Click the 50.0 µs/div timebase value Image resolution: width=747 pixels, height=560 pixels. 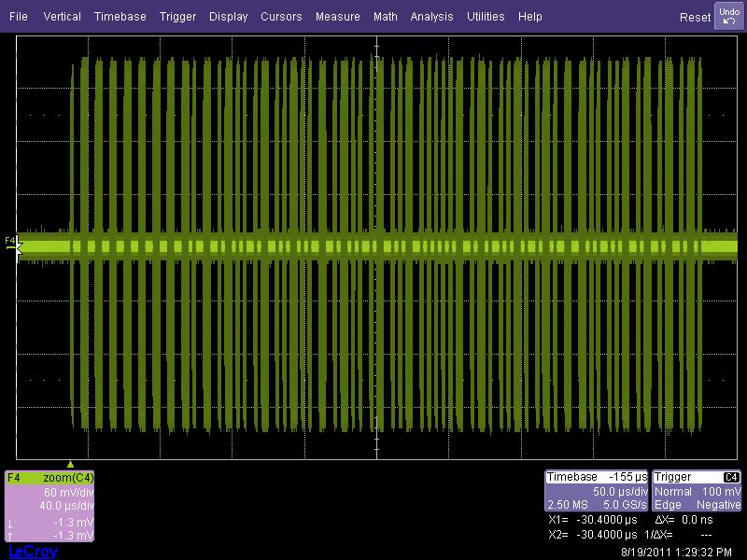tap(620, 492)
